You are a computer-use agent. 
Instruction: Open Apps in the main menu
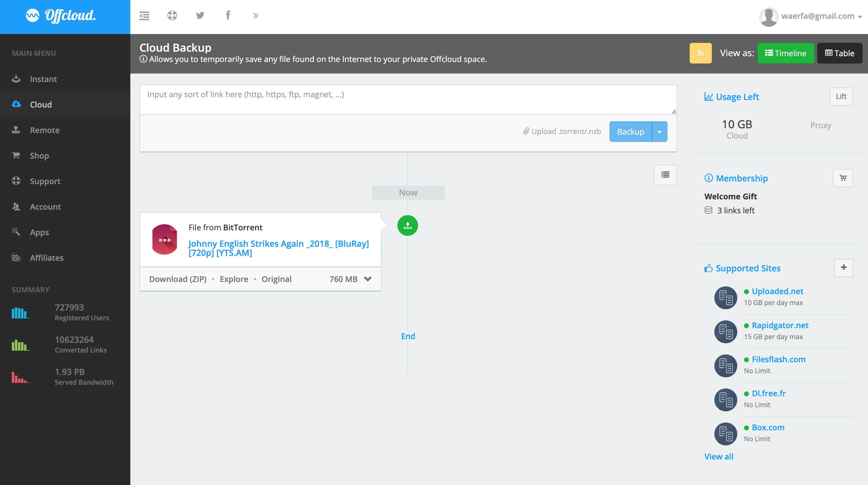coord(65,232)
